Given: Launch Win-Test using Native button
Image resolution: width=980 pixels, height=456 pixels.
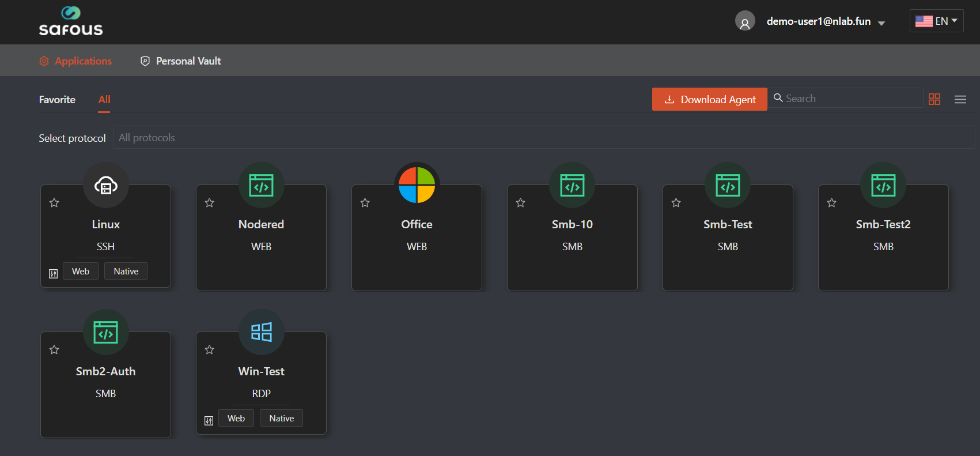Looking at the screenshot, I should point(281,419).
